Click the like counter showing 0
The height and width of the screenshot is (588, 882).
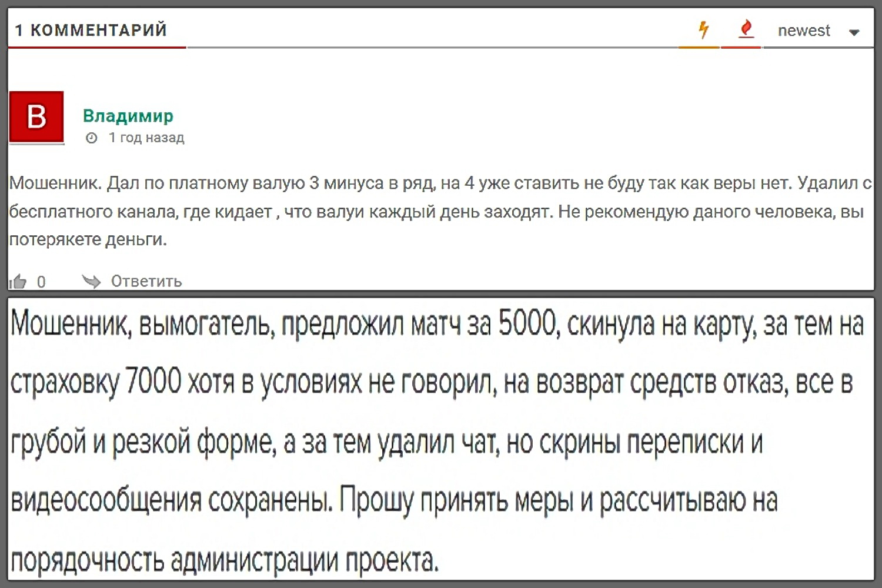point(41,282)
